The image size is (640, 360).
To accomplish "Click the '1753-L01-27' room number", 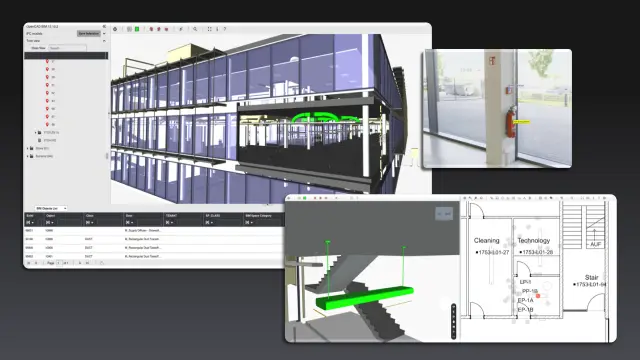I will point(493,252).
